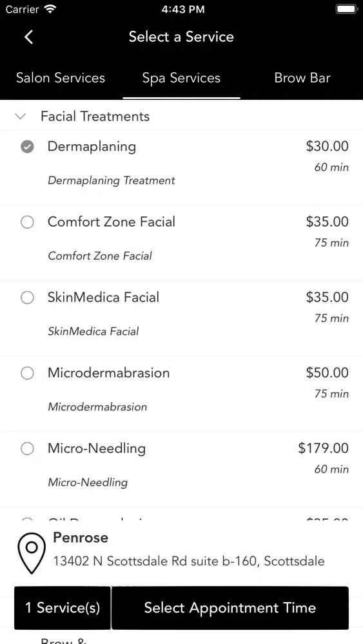363x644 pixels.
Task: Tap the Select Appointment Time button
Action: pyautogui.click(x=230, y=608)
